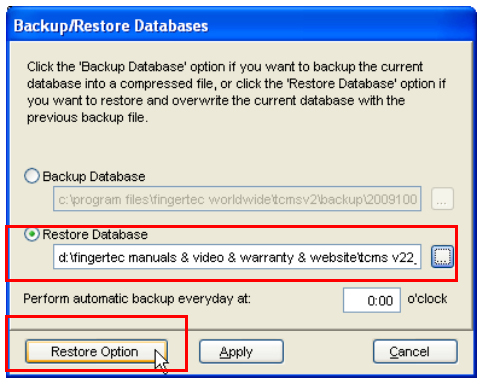The height and width of the screenshot is (385, 482).
Task: Click the empty area between Apply and Cancel
Action: click(x=328, y=351)
